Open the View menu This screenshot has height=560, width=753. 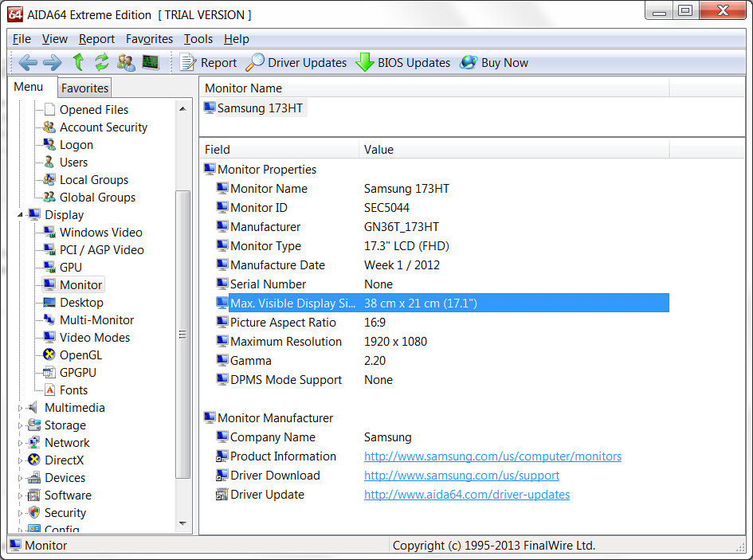pyautogui.click(x=55, y=39)
